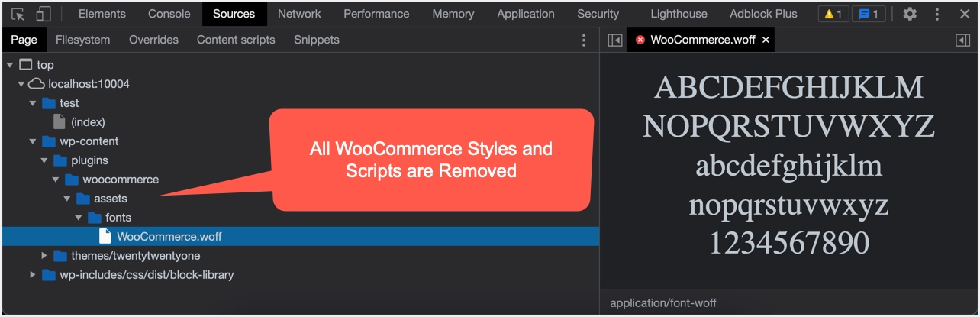Click the warnings counter badge
This screenshot has width=980, height=317.
[x=833, y=14]
